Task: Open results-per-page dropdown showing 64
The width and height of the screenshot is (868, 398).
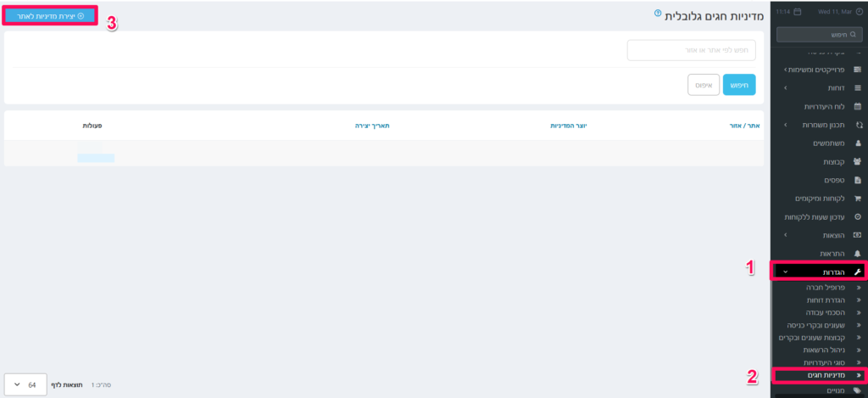Action: pos(26,384)
